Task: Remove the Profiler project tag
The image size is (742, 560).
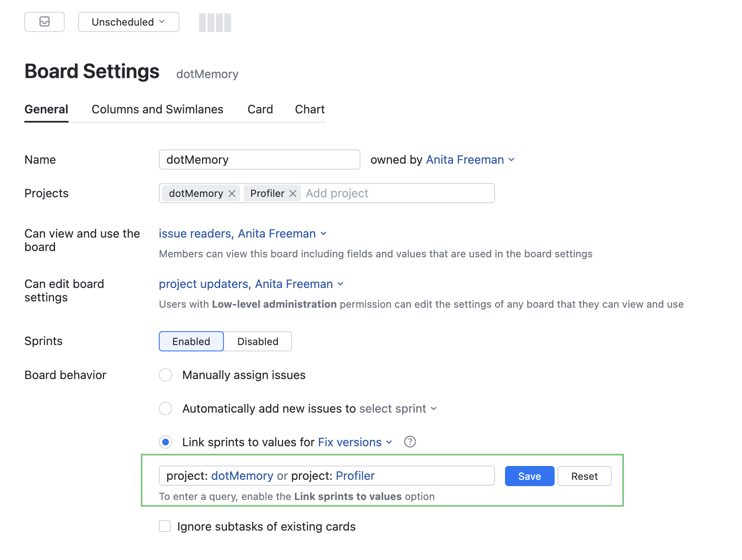Action: click(293, 194)
